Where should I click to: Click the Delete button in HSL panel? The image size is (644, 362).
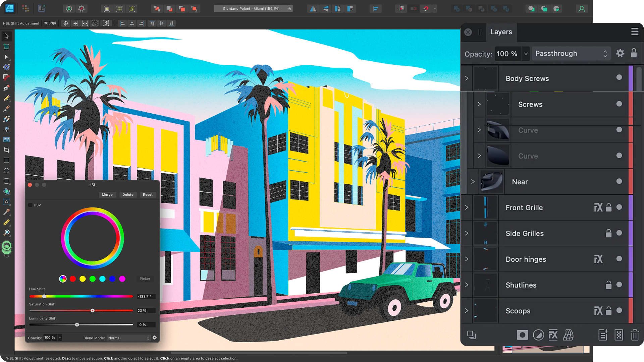(x=128, y=195)
